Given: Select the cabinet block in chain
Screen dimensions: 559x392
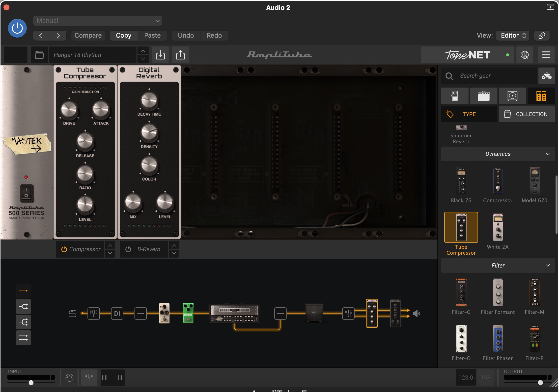Looking at the screenshot, I should 314,313.
